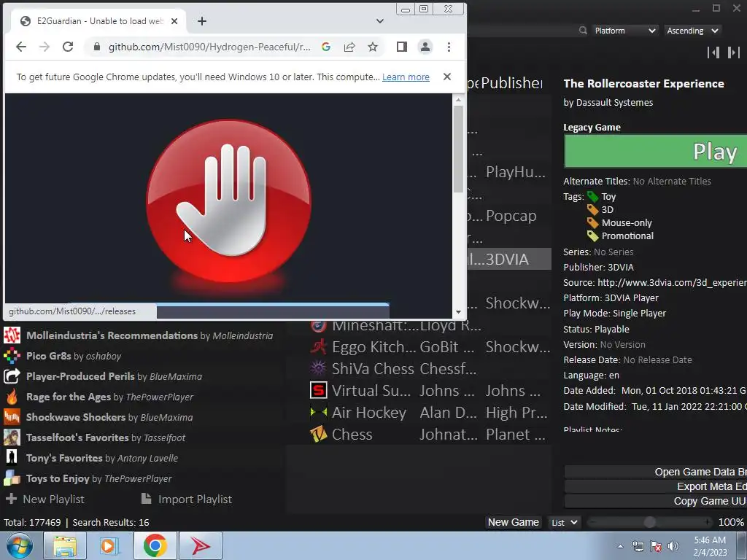
Task: Select Player-Produced Perils playlist
Action: 143,377
